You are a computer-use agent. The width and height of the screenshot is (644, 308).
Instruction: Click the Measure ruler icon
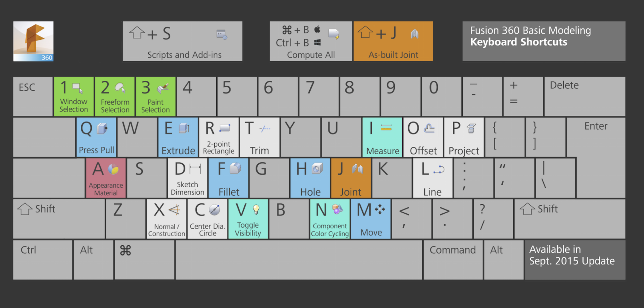point(386,128)
